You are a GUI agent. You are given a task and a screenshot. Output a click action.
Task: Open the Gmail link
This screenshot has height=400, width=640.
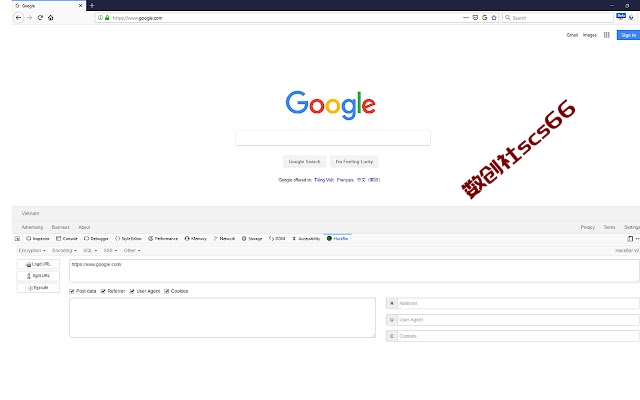572,35
